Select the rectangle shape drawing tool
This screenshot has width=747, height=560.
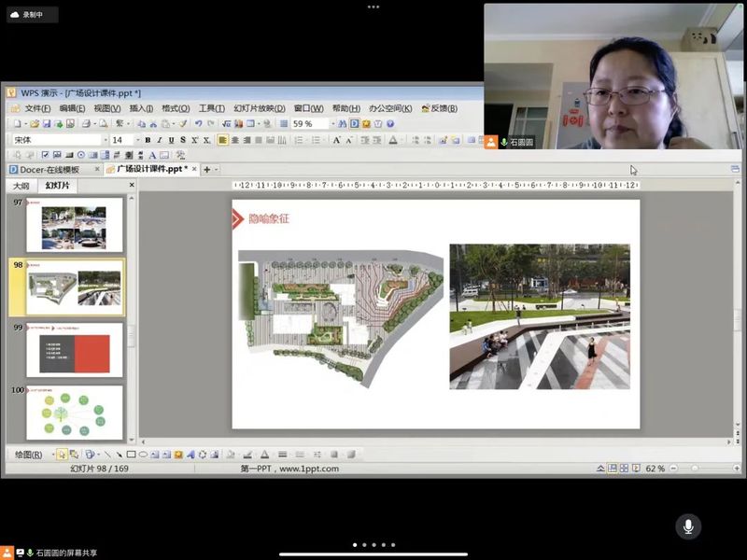click(x=131, y=455)
